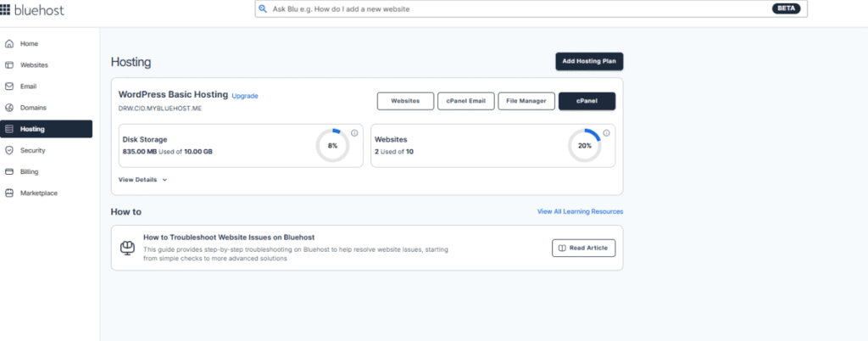Click the Marketplace icon in sidebar
Viewport: 868px width, 341px height.
[x=8, y=193]
